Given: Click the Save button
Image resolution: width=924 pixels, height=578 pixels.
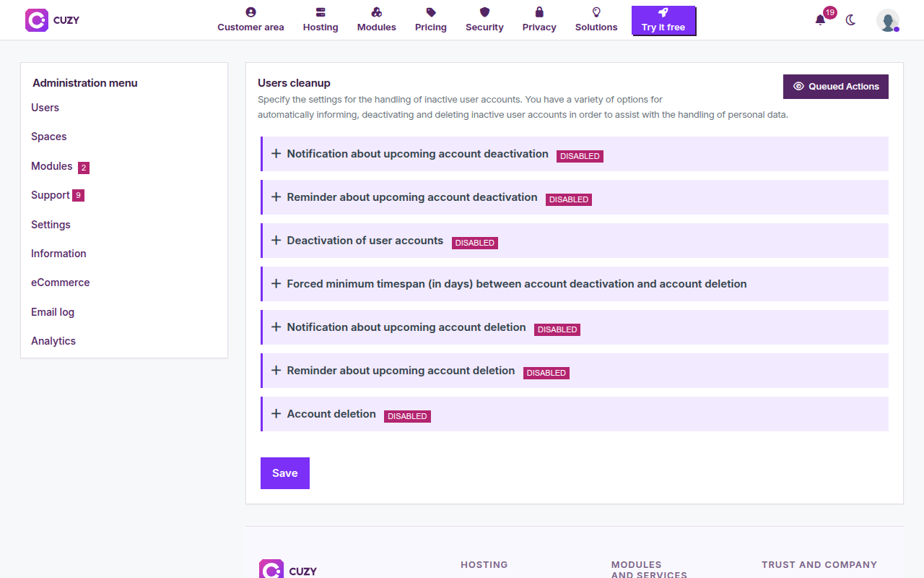Looking at the screenshot, I should click(285, 473).
